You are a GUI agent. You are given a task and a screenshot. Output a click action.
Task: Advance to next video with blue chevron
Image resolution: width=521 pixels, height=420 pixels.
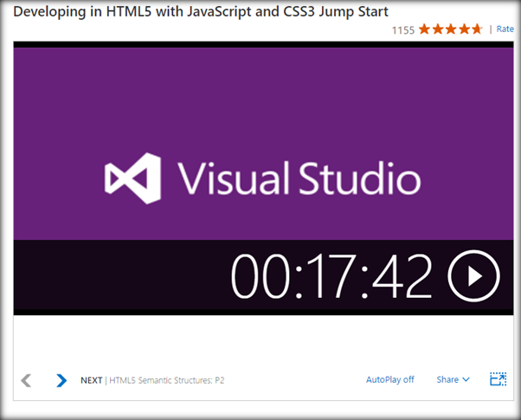[61, 380]
